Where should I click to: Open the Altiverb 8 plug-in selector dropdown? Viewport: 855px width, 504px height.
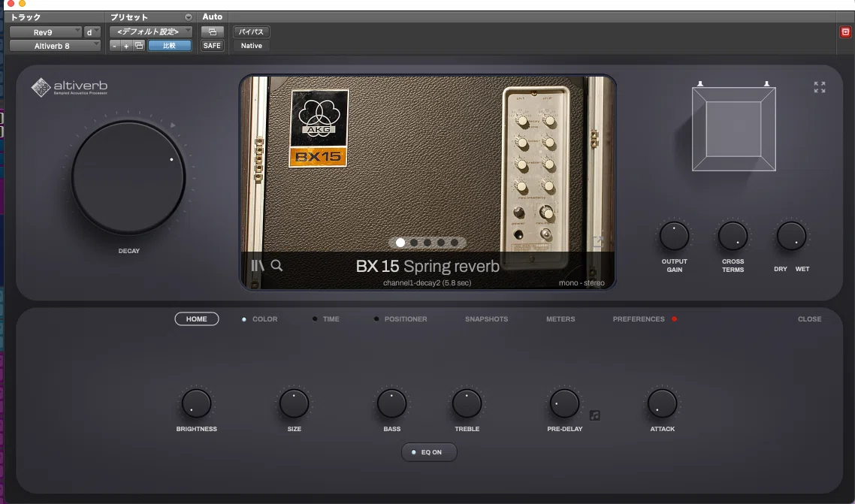(55, 46)
